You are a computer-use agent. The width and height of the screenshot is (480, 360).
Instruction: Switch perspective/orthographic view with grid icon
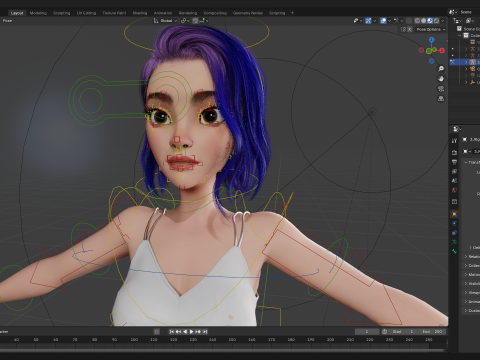click(441, 99)
